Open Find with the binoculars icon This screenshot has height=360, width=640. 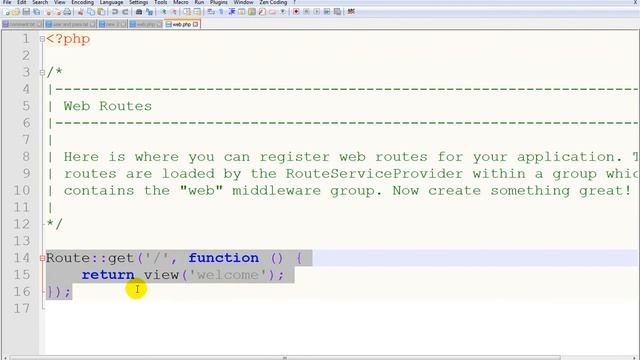[x=139, y=12]
